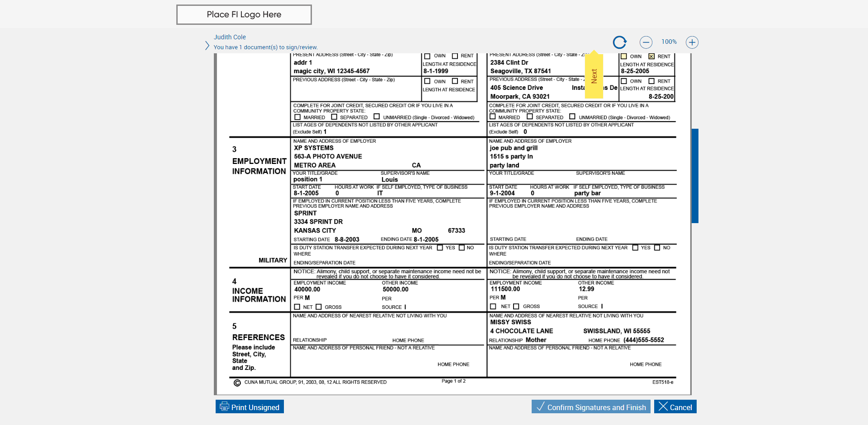The image size is (868, 425).
Task: Click other income value "12.99"
Action: point(586,289)
